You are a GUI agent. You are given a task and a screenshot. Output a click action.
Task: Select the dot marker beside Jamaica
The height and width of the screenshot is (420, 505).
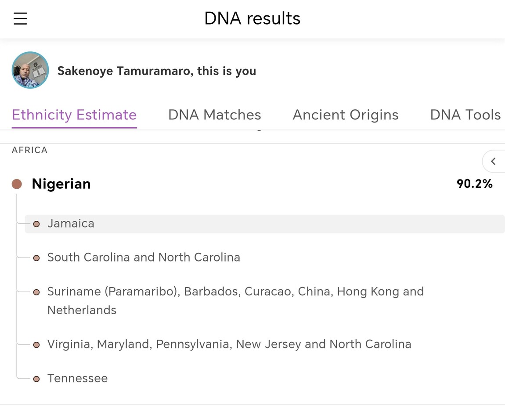(37, 223)
